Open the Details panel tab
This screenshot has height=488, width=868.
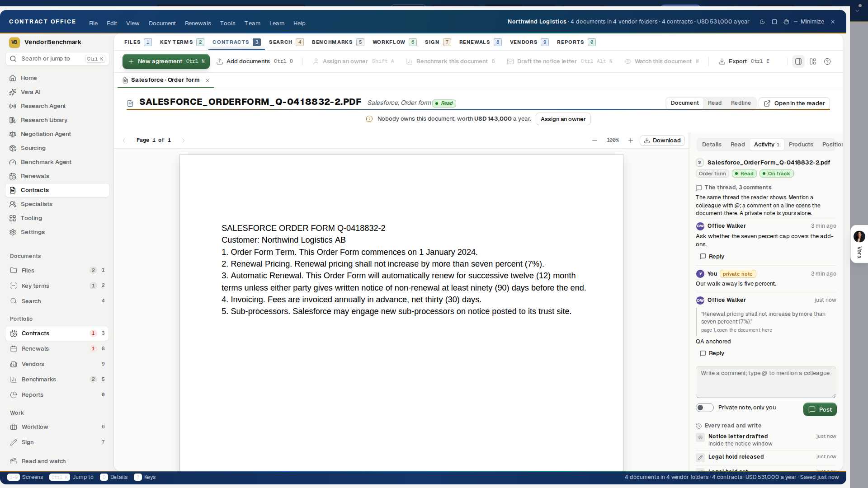point(711,145)
